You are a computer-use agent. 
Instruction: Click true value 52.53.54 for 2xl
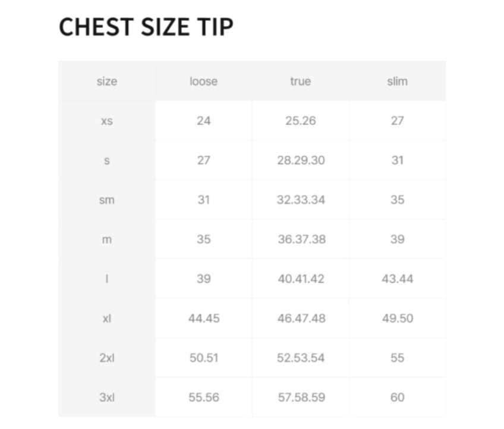pos(301,358)
